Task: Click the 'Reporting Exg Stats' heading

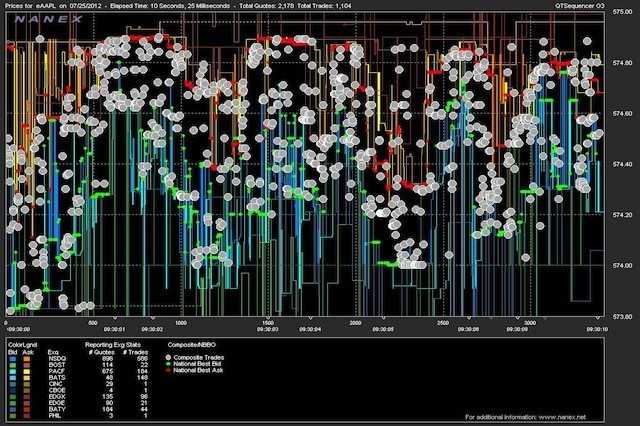Action: 113,345
